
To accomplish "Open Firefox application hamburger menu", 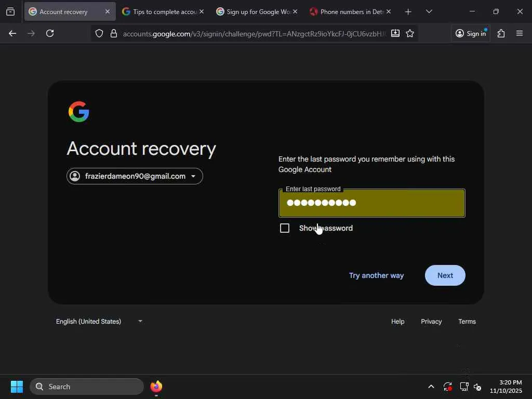I will 520,33.
